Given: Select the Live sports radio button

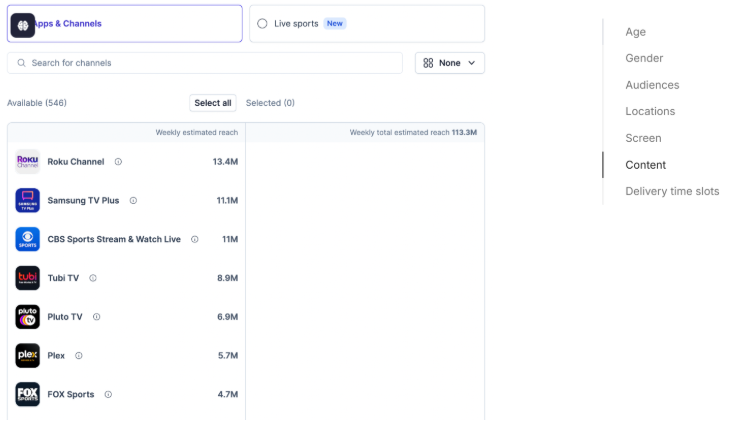Looking at the screenshot, I should [x=262, y=23].
